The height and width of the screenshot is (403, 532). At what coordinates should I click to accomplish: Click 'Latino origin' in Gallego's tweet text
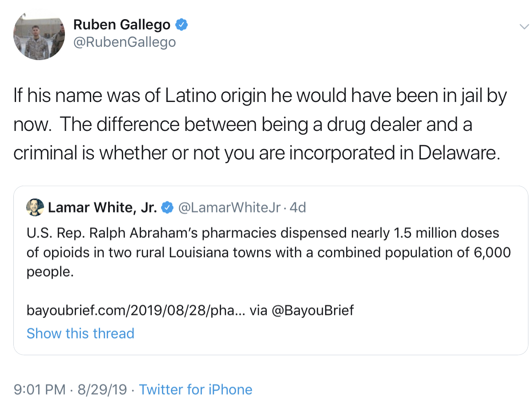tap(213, 96)
